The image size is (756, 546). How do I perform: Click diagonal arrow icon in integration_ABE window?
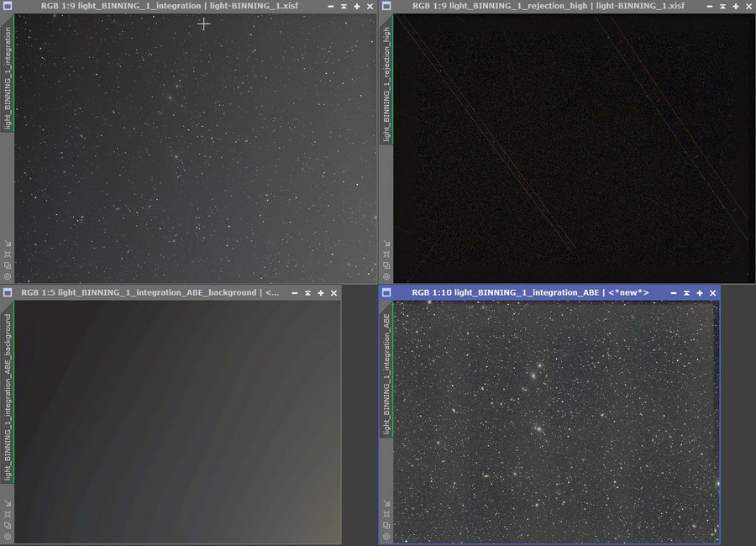386,503
